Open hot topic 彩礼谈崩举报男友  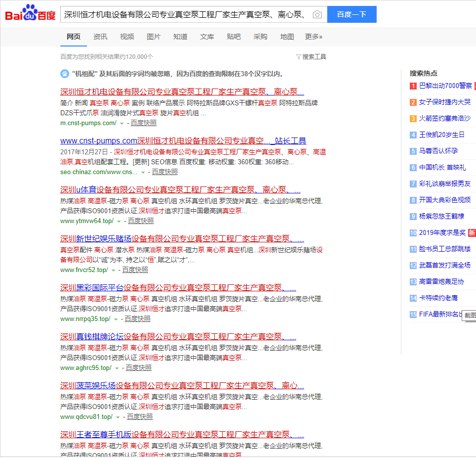(x=445, y=184)
